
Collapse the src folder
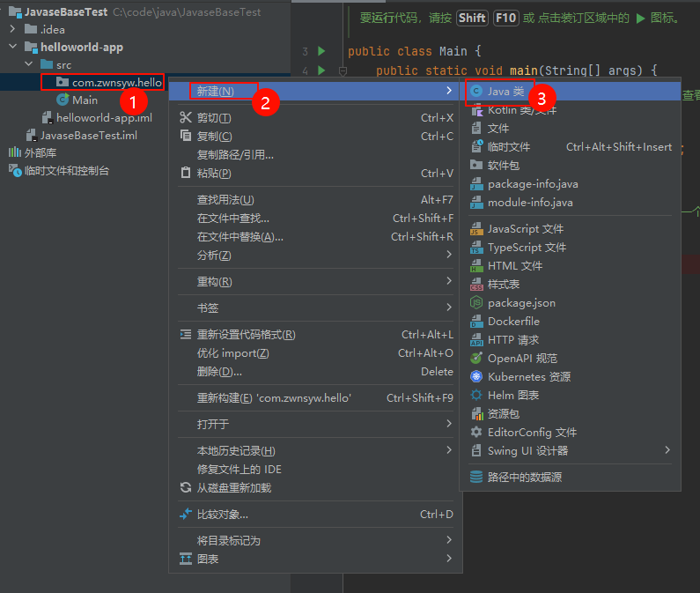[x=28, y=64]
